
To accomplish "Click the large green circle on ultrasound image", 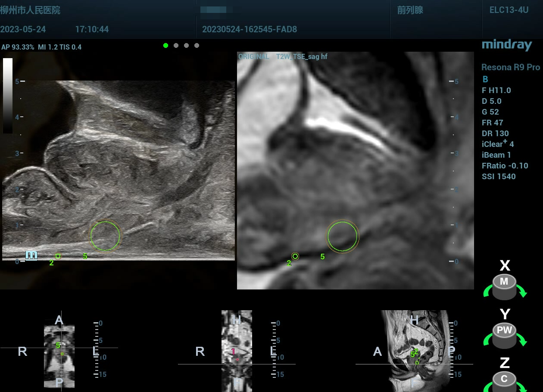I will point(105,236).
